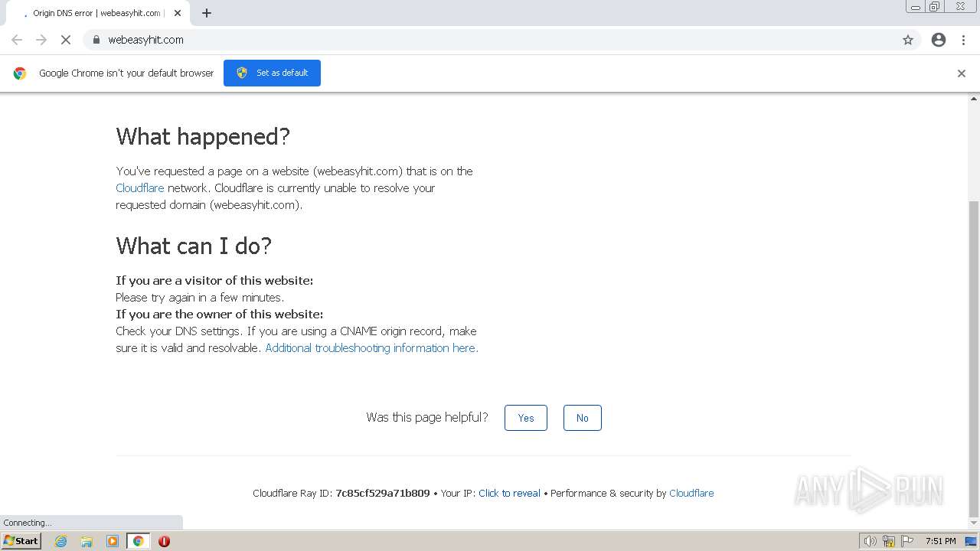Click the vertical scrollbar thumb
This screenshot has width=980, height=551.
click(974, 358)
